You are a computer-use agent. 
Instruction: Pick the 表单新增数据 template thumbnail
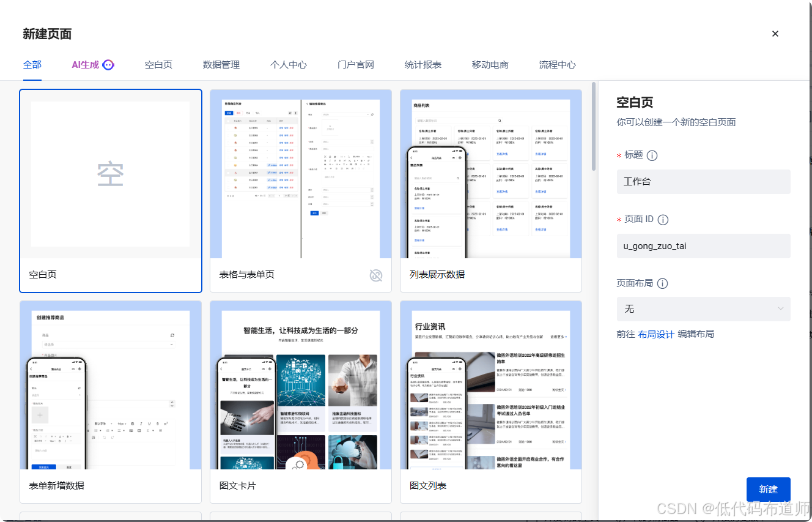111,385
